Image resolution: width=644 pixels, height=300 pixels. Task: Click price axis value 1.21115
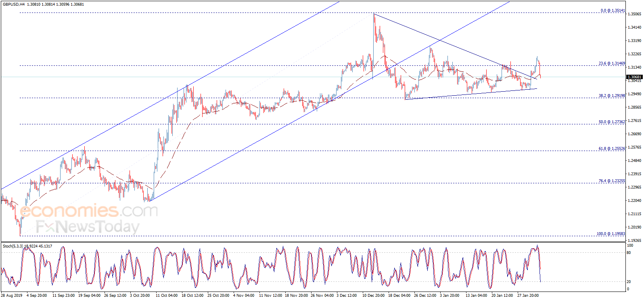(634, 214)
